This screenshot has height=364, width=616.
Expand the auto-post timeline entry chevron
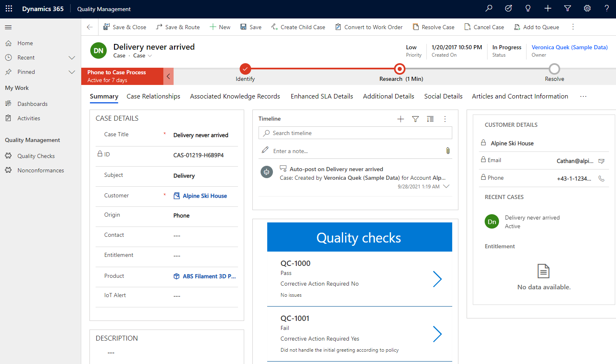pos(447,186)
